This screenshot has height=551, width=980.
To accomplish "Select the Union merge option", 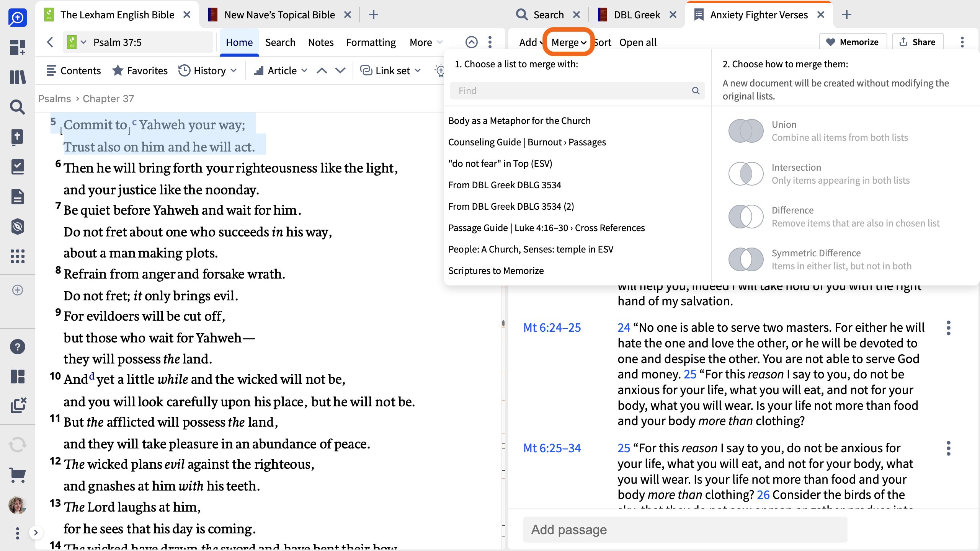I will [x=818, y=131].
